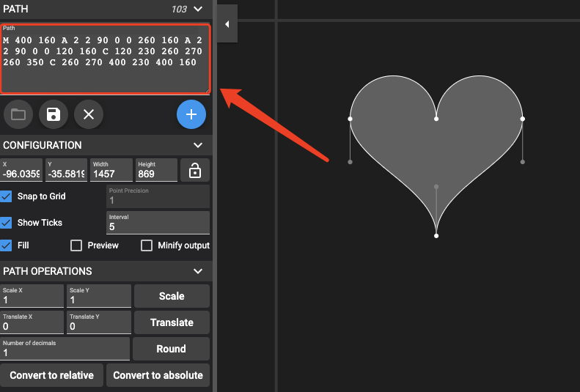Click the viewBox Y input field
The image size is (580, 392).
(66, 170)
